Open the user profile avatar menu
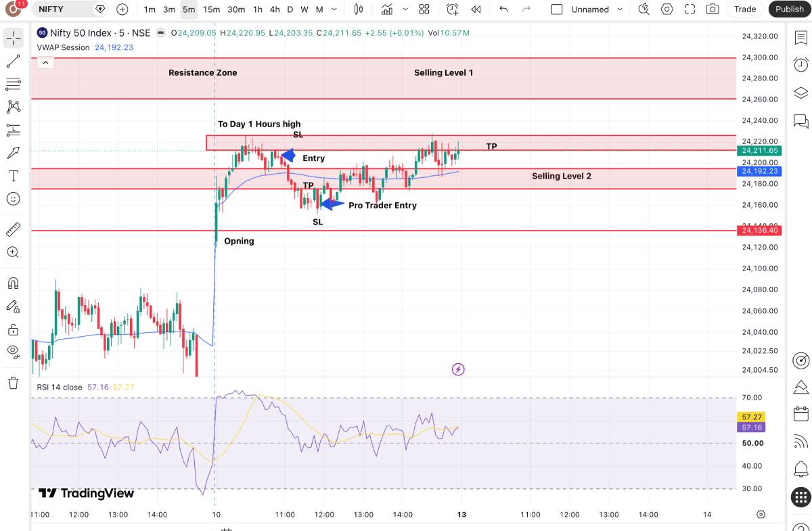Viewport: 812px width, 531px height. (14, 9)
